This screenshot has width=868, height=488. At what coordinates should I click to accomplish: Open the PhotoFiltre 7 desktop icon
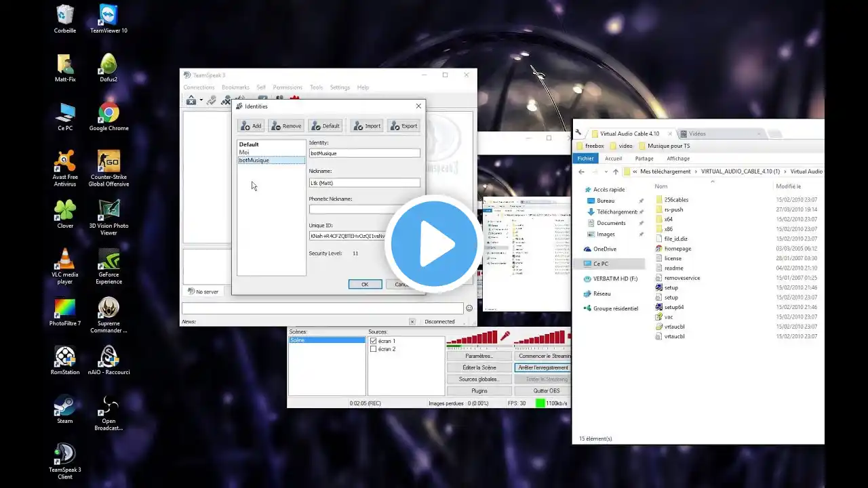point(65,311)
